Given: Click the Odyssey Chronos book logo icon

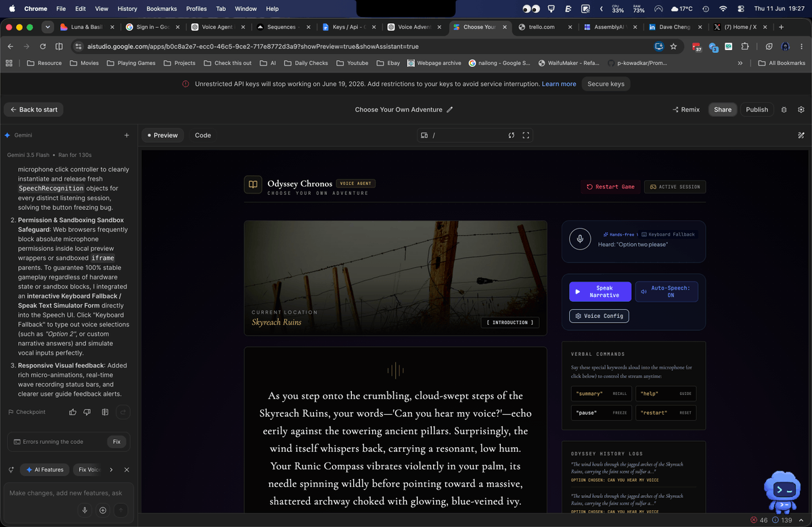Looking at the screenshot, I should coord(252,185).
